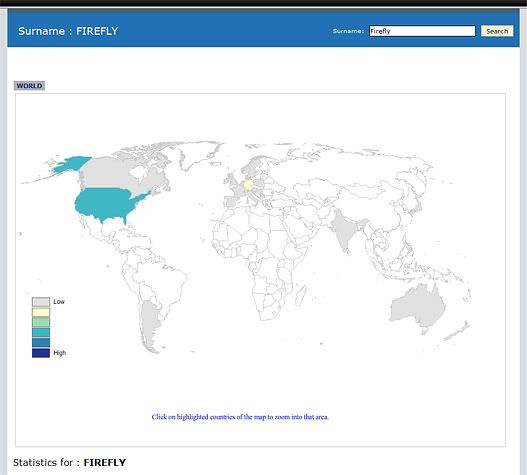Click the dark navy High legend swatch

41,353
